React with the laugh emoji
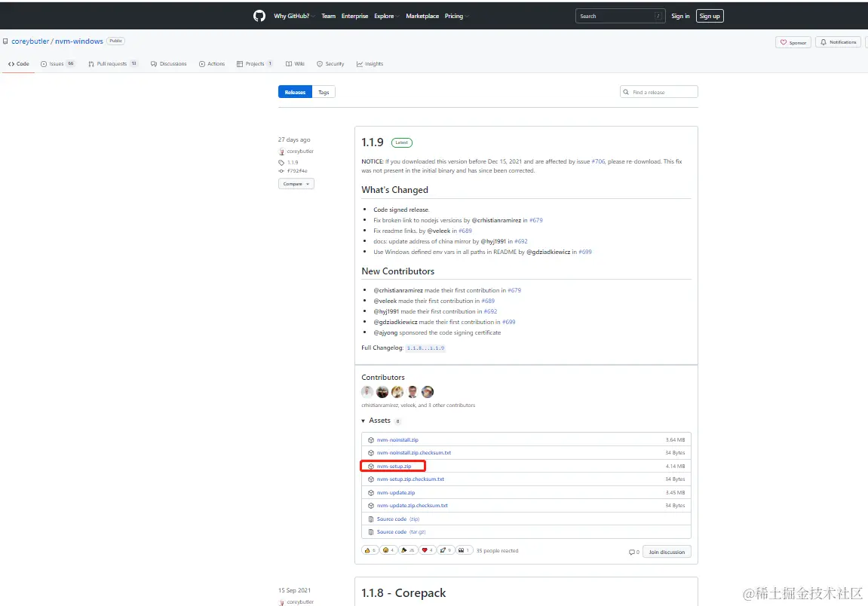The height and width of the screenshot is (606, 868). [x=388, y=550]
